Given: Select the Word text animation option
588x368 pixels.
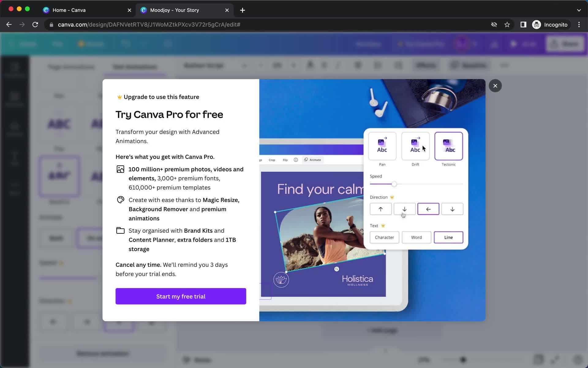Looking at the screenshot, I should pyautogui.click(x=416, y=237).
